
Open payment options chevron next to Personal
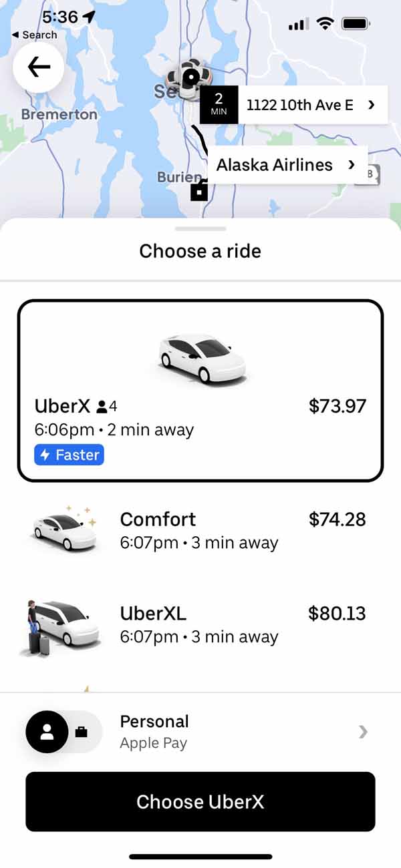363,732
